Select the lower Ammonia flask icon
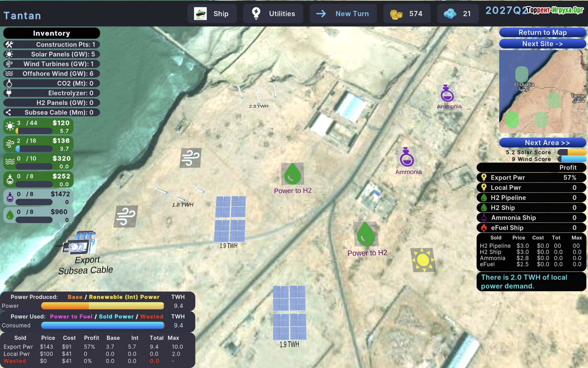 [x=406, y=157]
